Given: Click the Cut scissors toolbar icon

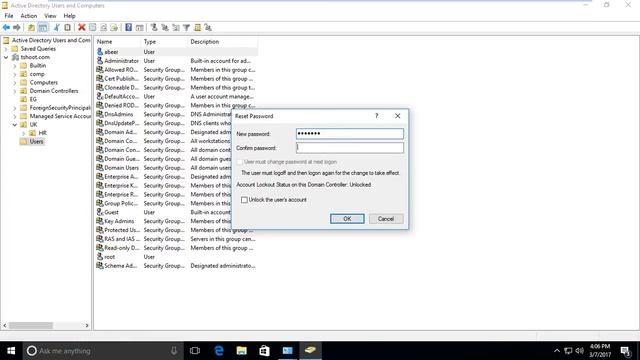Looking at the screenshot, I should pos(56,27).
